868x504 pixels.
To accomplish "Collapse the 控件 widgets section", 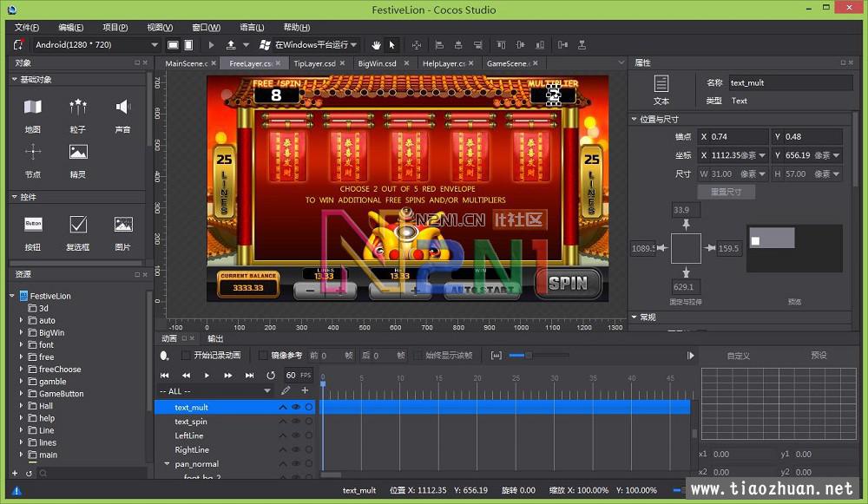I will click(x=15, y=197).
